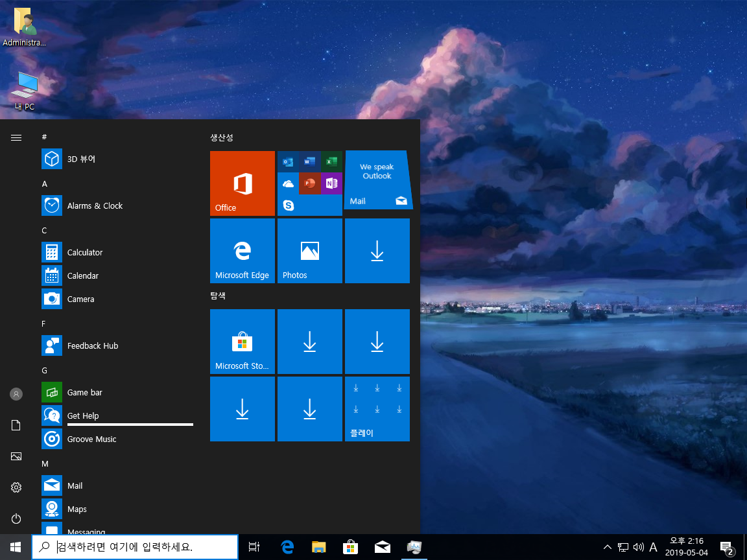This screenshot has width=747, height=560.
Task: Open Task View on taskbar
Action: tap(254, 547)
